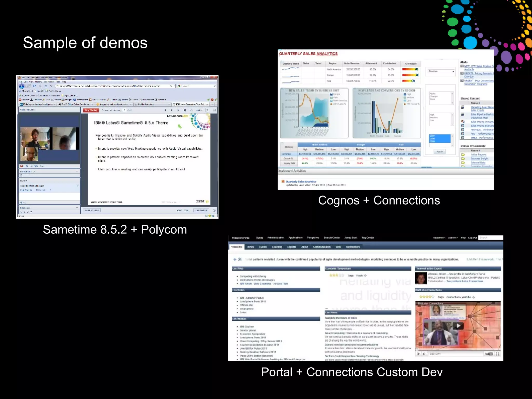532x399 pixels.
Task: Open the Room Tools dropdown in Sametime
Action: [x=183, y=210]
